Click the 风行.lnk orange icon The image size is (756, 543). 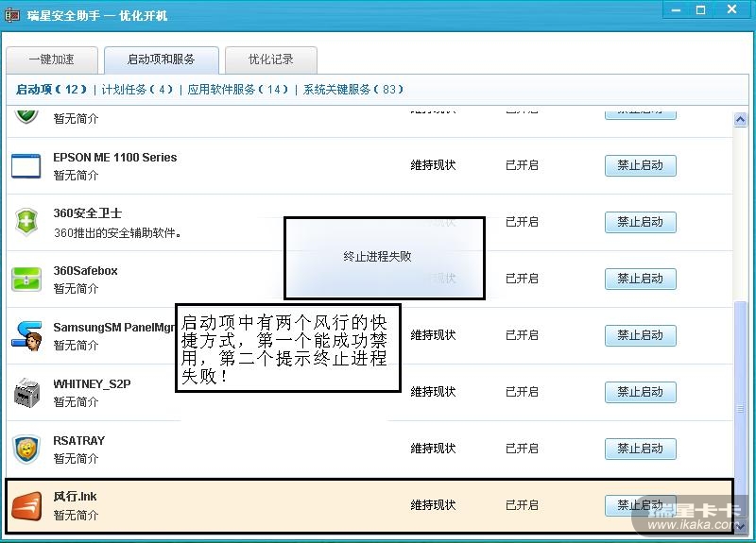pos(26,506)
